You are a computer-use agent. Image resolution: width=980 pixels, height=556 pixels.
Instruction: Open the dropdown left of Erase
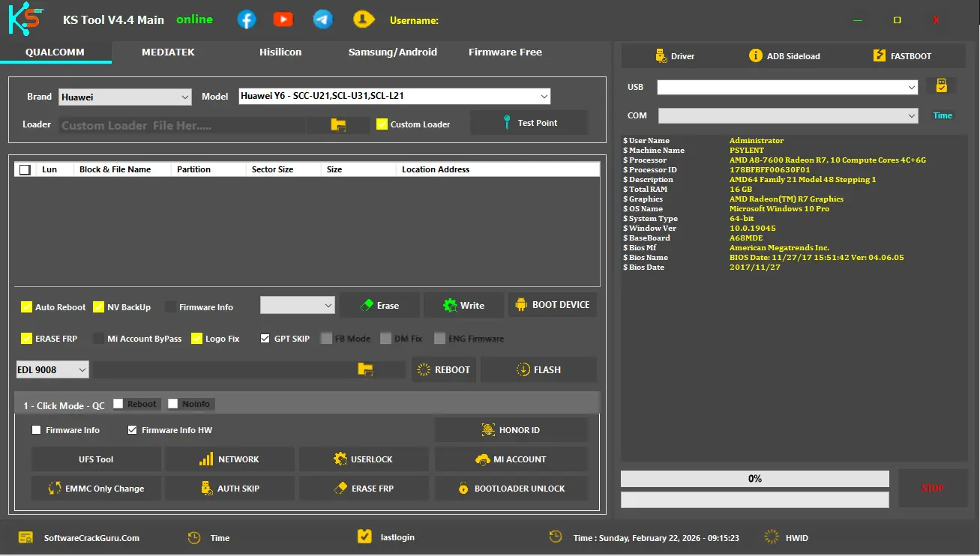[x=298, y=305]
